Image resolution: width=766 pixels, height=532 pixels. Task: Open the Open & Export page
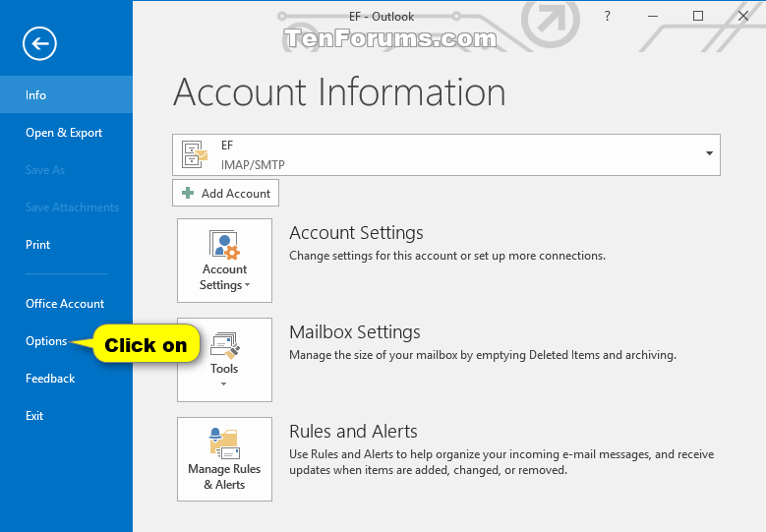coord(66,133)
